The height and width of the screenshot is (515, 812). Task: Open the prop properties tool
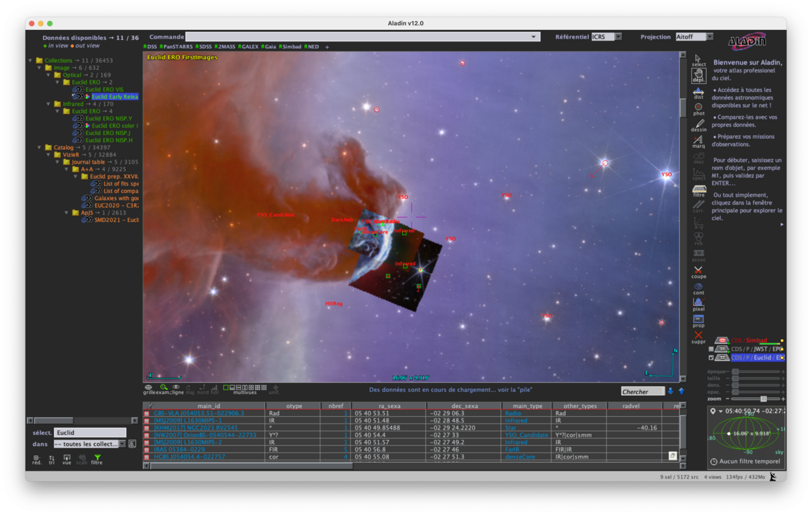[x=698, y=322]
